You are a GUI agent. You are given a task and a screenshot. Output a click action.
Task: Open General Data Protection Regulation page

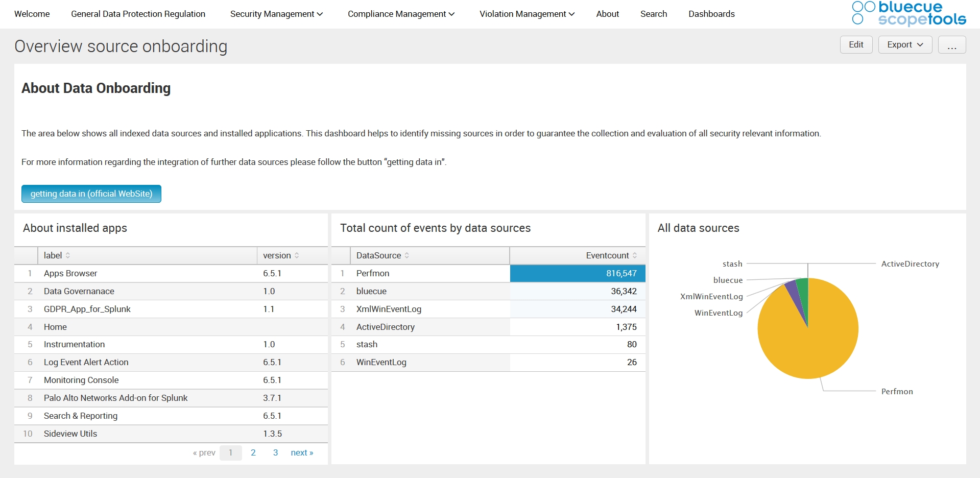tap(138, 14)
